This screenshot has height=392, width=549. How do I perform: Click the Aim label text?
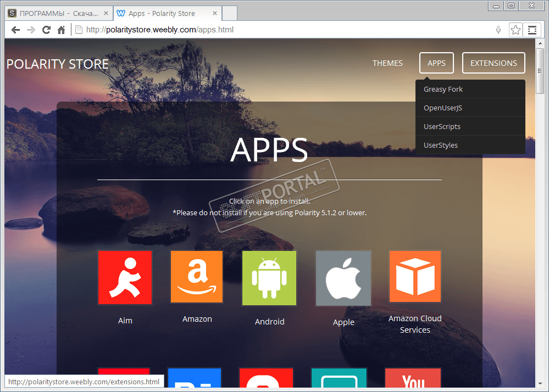(125, 321)
